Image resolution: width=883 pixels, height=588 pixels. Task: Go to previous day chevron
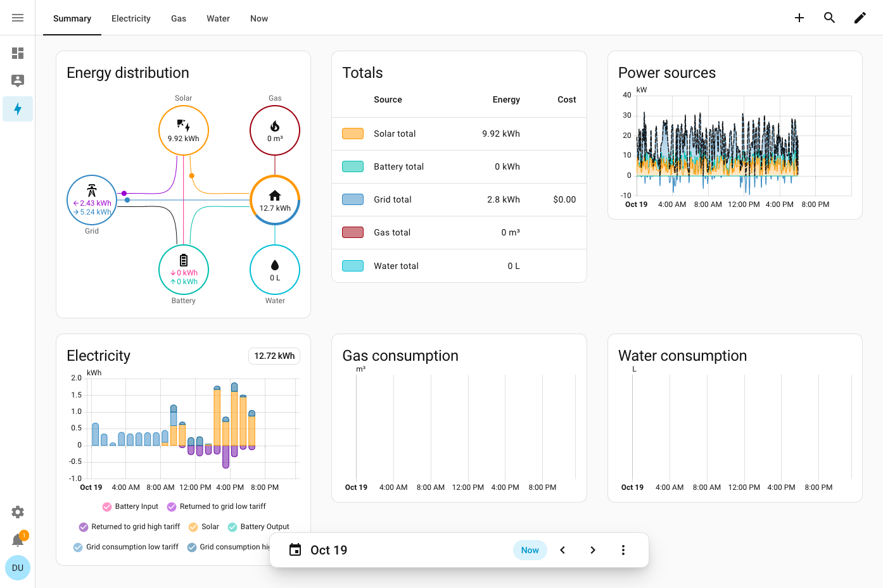562,550
